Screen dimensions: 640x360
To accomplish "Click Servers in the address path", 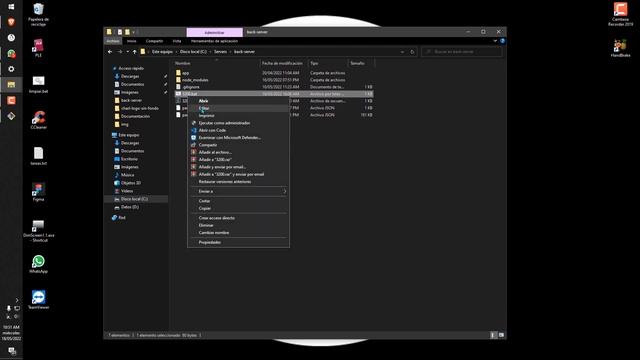I will tap(220, 52).
